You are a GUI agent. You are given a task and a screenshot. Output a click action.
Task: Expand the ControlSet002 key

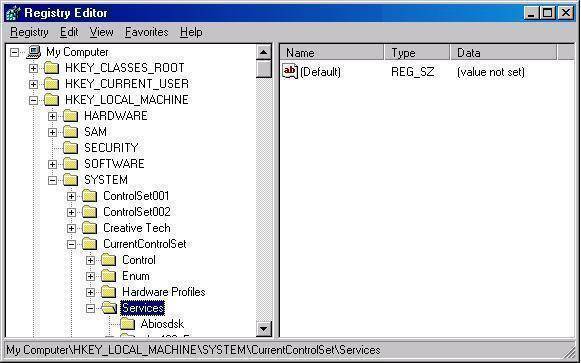(71, 212)
